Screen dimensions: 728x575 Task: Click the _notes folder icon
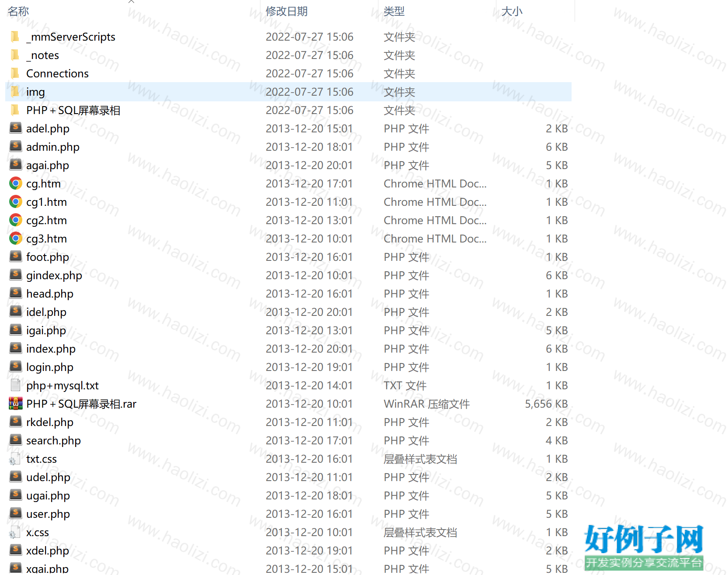click(x=15, y=55)
